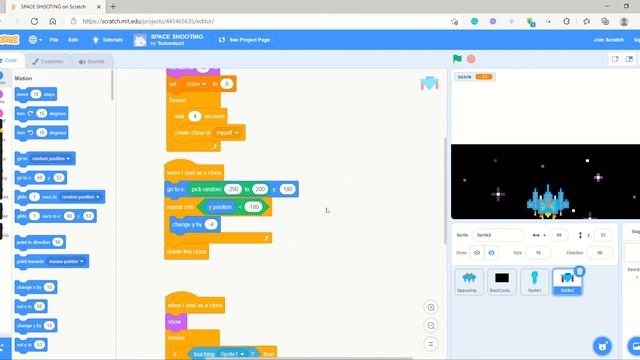Delete Sprite2 using its trash icon
This screenshot has height=360, width=640.
[x=580, y=271]
